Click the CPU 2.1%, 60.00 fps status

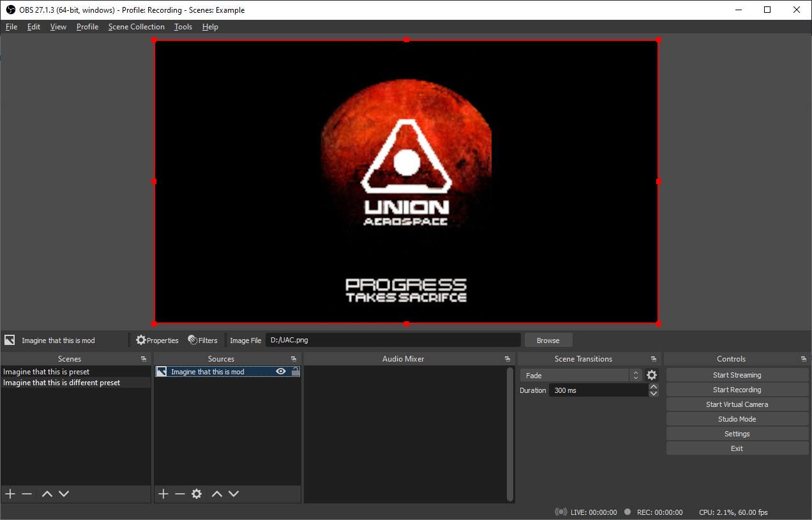[733, 512]
